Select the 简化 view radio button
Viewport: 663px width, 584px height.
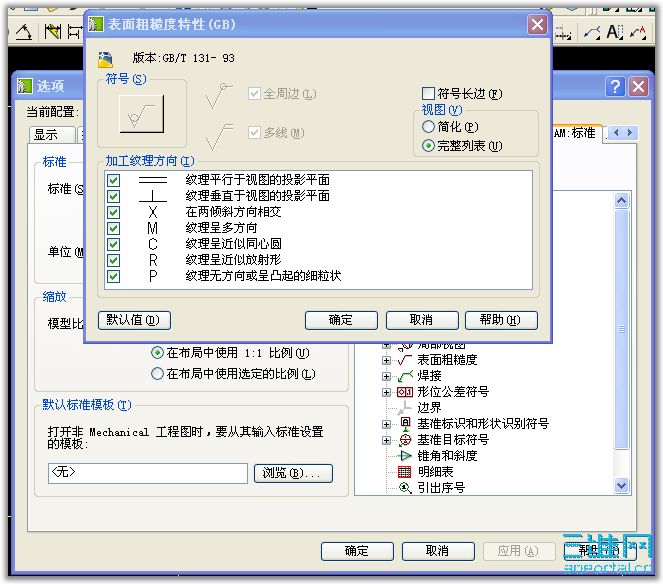(x=428, y=126)
